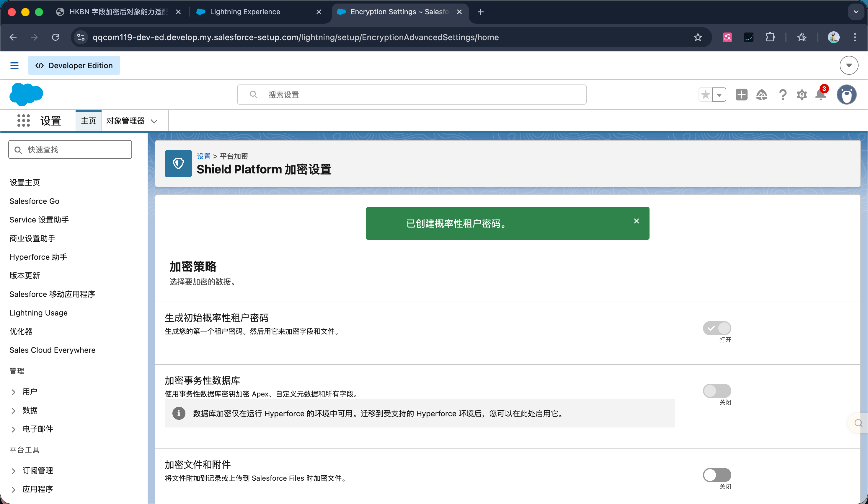Screen dimensions: 868x504
Task: Open Salesforce 移动应用程序 in sidebar
Action: click(x=52, y=294)
